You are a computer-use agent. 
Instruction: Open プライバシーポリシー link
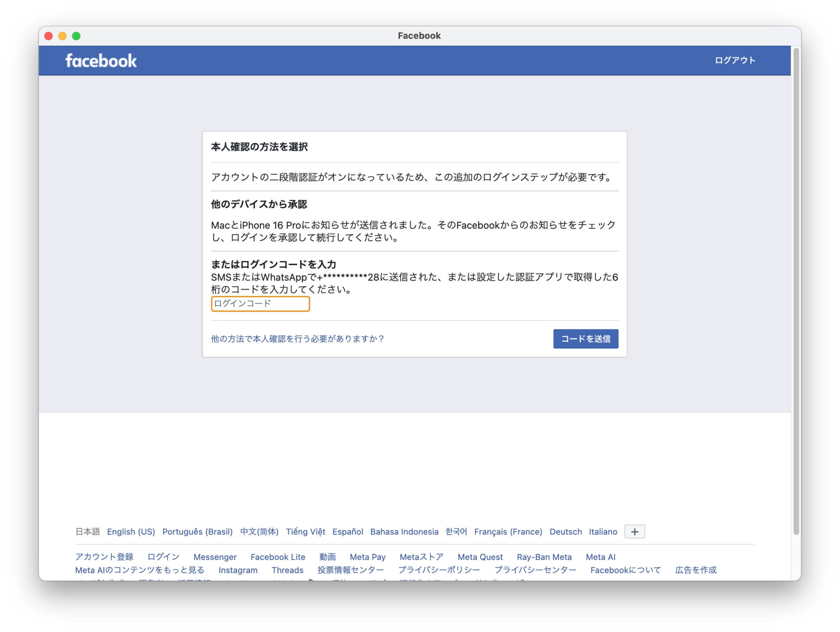click(x=439, y=570)
